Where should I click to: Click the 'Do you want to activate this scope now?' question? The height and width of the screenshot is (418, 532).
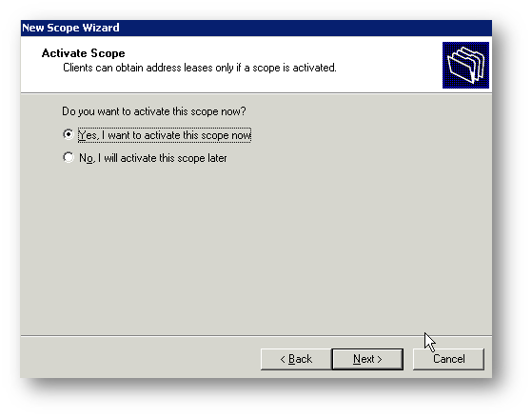pyautogui.click(x=153, y=111)
